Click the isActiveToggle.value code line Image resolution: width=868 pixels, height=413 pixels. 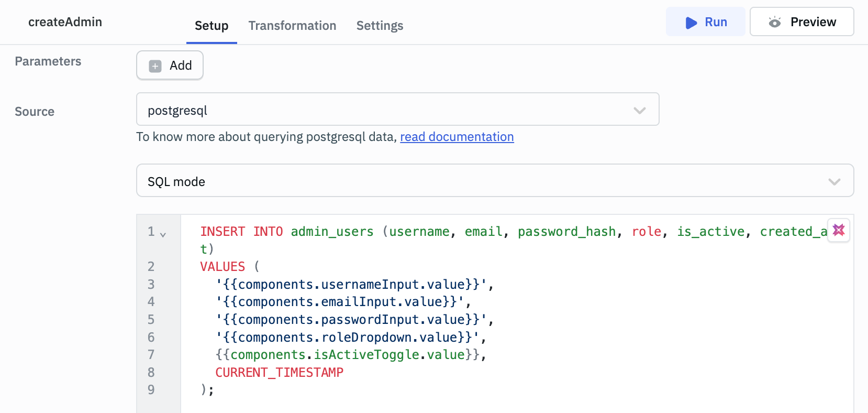pyautogui.click(x=350, y=355)
